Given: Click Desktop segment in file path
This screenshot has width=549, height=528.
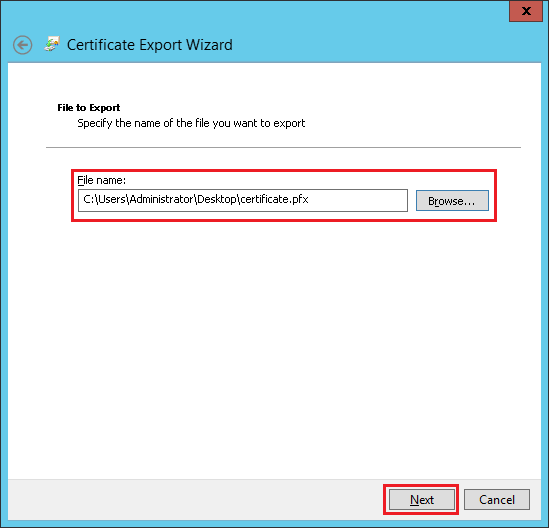Looking at the screenshot, I should tap(216, 199).
